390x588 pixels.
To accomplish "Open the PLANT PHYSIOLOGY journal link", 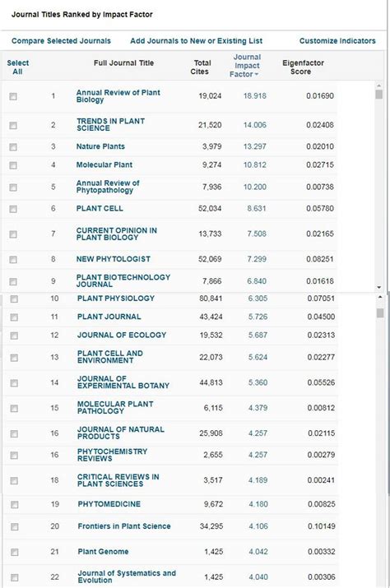I will [116, 299].
